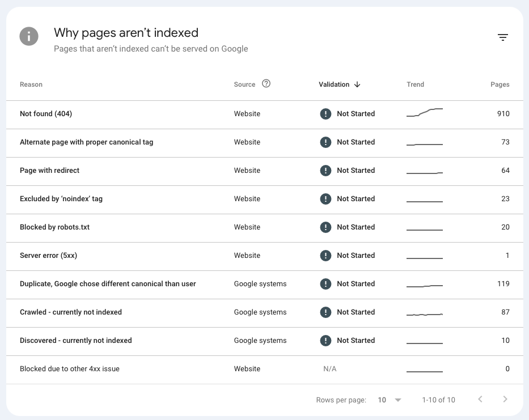Open Blocked due to other 4xx issue
Viewport: 529px width, 420px height.
[70, 369]
